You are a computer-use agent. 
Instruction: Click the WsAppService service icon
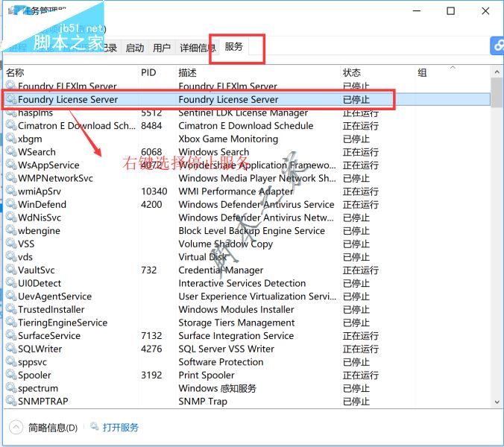[x=11, y=165]
